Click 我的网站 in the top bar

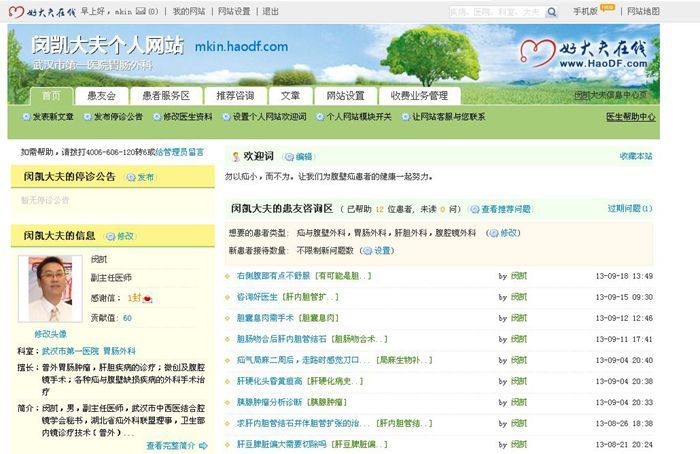(x=189, y=12)
